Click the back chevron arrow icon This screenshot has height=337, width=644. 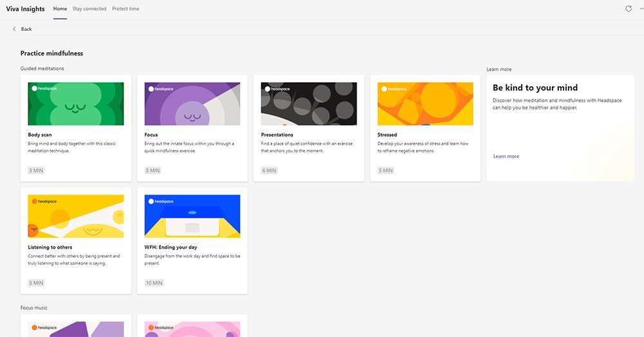(14, 29)
